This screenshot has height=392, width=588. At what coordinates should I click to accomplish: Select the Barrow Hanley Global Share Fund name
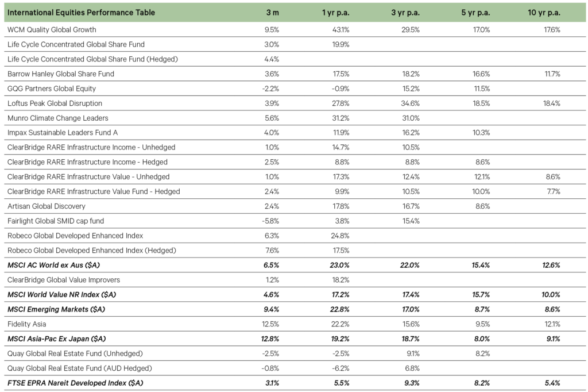click(61, 74)
